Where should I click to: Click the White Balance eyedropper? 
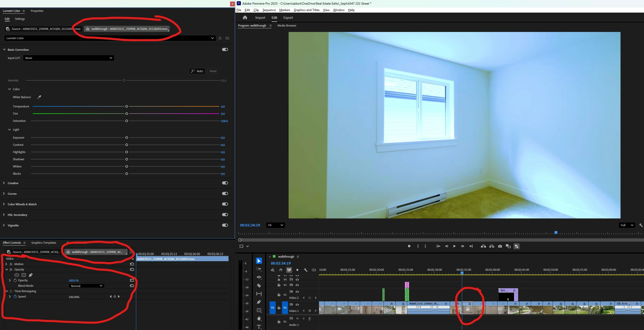pyautogui.click(x=39, y=97)
